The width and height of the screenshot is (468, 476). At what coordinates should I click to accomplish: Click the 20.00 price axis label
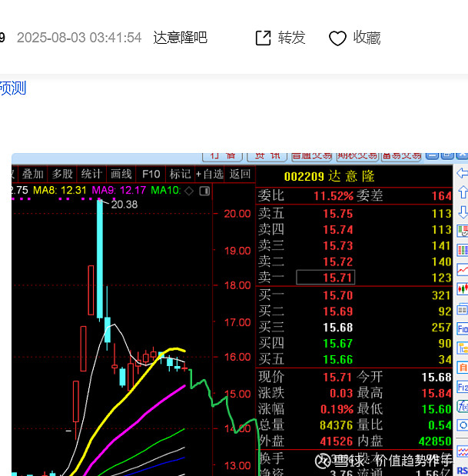pyautogui.click(x=237, y=214)
